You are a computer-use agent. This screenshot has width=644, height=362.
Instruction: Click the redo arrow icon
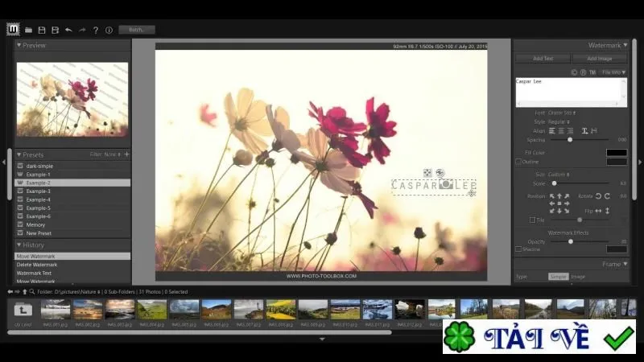[82, 30]
